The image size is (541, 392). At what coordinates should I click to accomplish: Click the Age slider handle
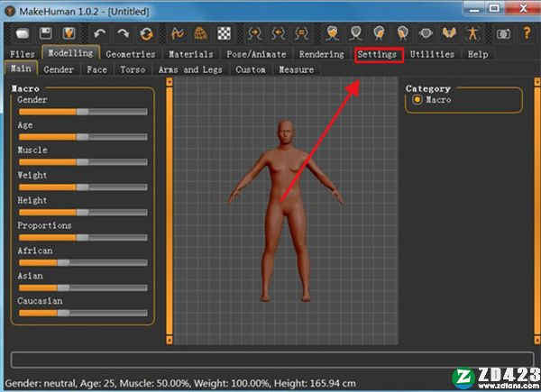[x=82, y=137]
